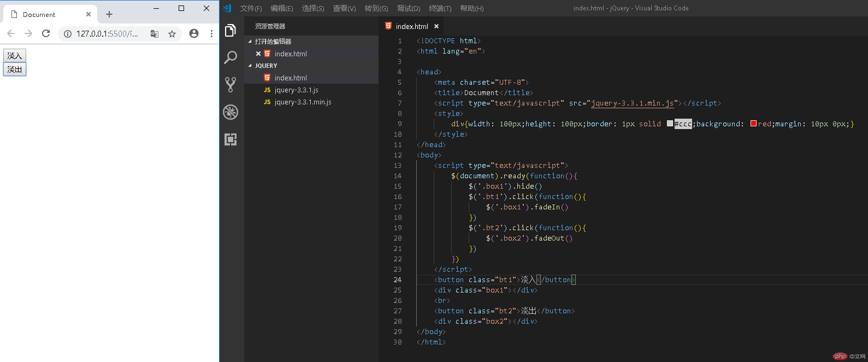Open the 帮助(H) menu
The image size is (868, 362).
pos(472,8)
